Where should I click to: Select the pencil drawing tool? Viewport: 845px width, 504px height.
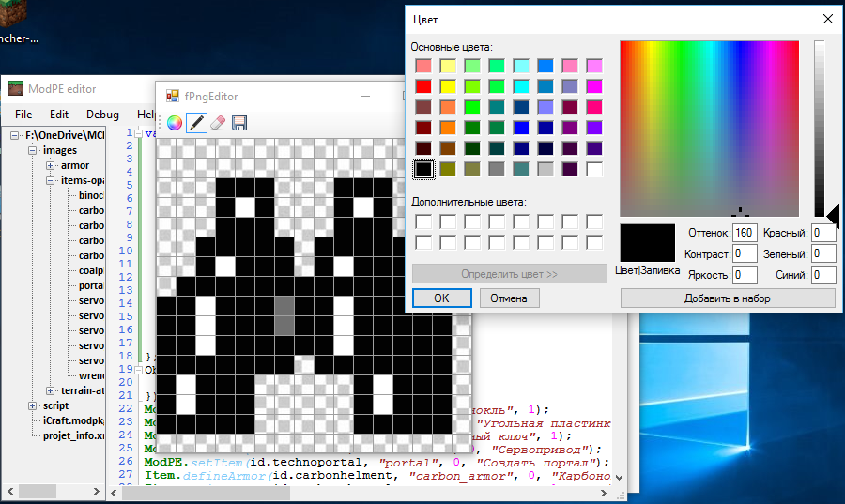coord(196,122)
